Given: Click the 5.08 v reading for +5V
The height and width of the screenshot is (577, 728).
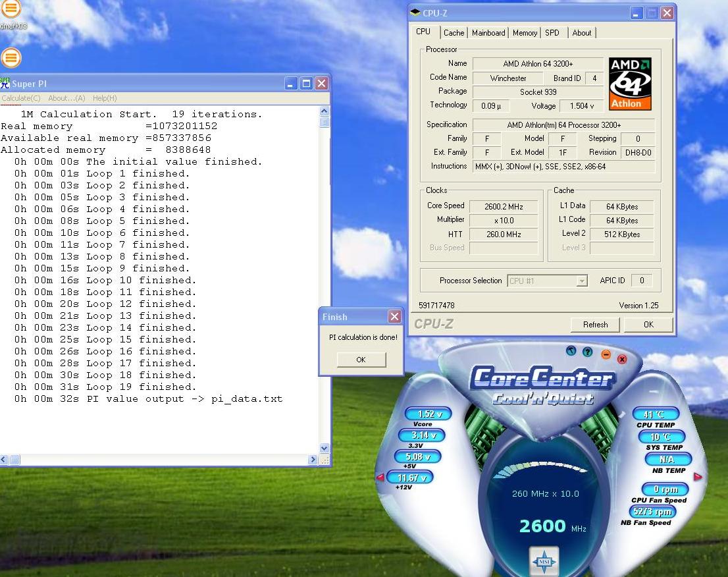Looking at the screenshot, I should 417,456.
